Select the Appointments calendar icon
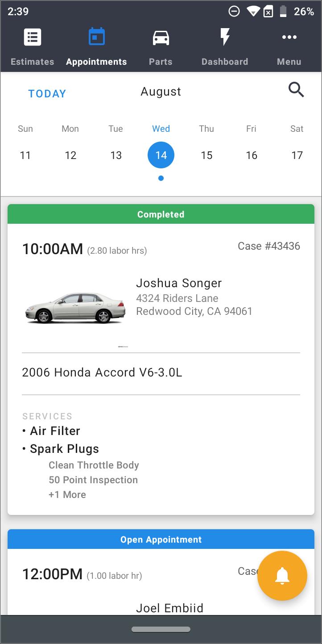The image size is (322, 644). coord(96,37)
